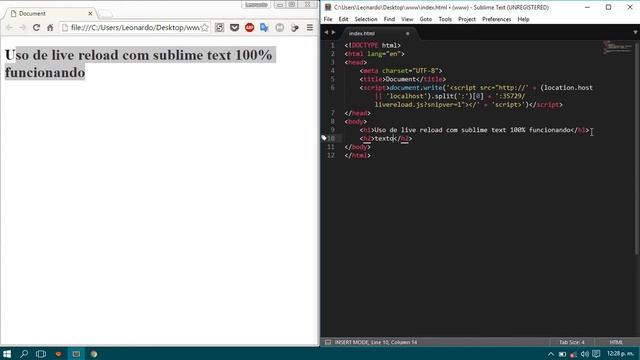Viewport: 640px width, 360px height.
Task: Click the word texto on line 10
Action: 384,138
